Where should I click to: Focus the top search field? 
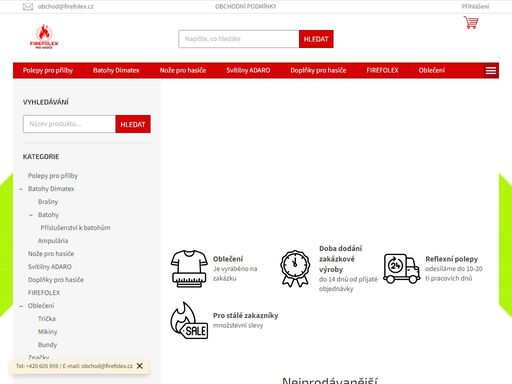pyautogui.click(x=239, y=39)
